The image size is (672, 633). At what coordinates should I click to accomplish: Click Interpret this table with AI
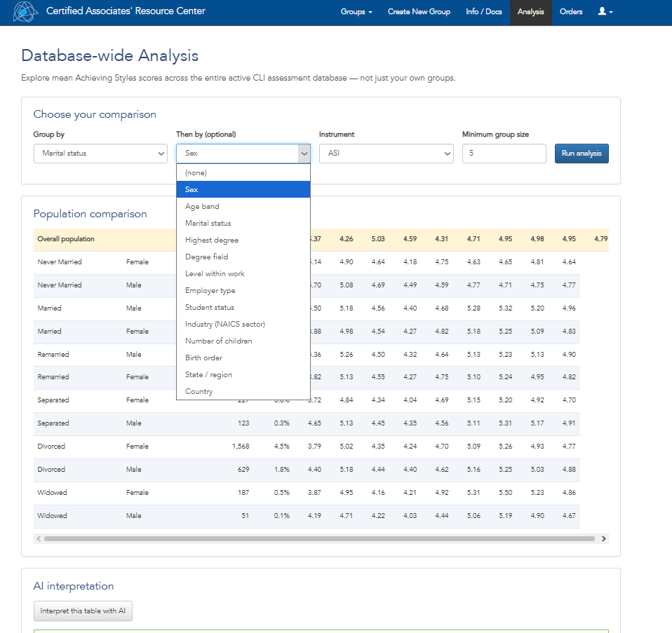pos(83,611)
